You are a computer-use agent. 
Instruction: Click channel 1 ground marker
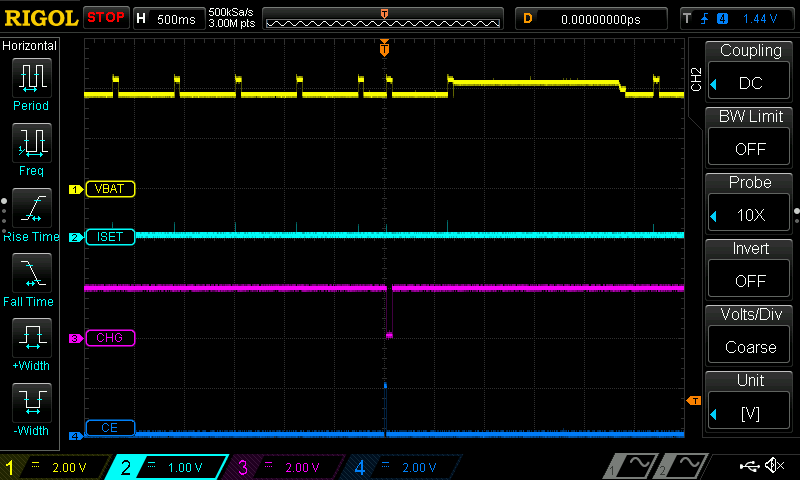tap(76, 189)
